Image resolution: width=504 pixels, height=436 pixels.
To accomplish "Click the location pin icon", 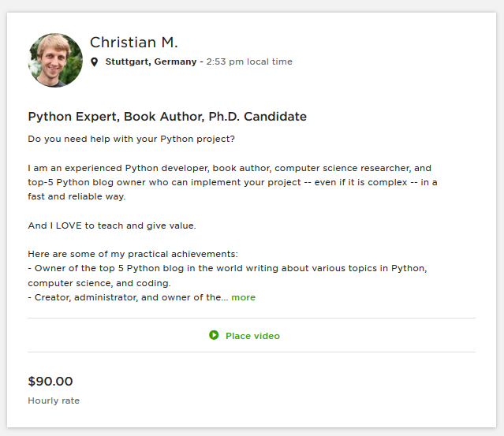I will [95, 62].
